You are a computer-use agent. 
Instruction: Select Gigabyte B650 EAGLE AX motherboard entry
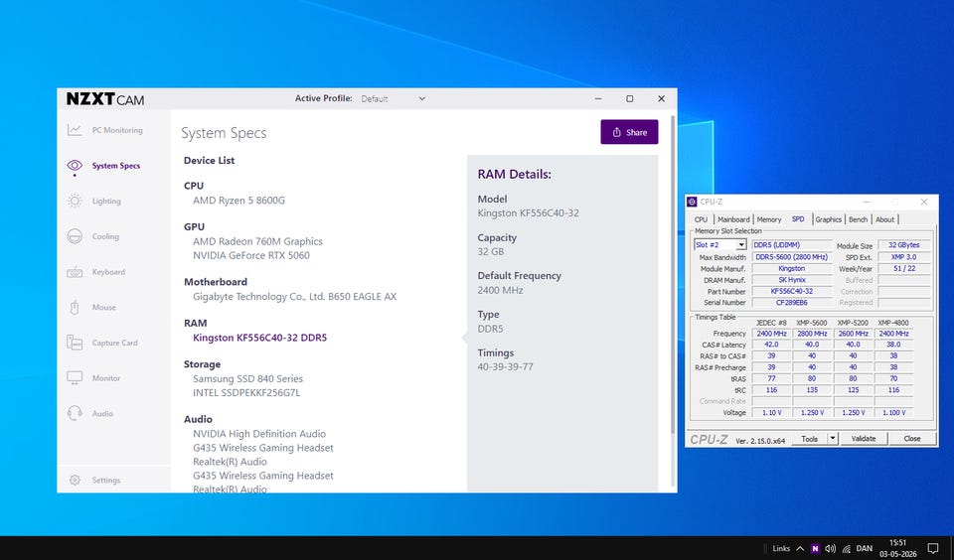point(294,297)
